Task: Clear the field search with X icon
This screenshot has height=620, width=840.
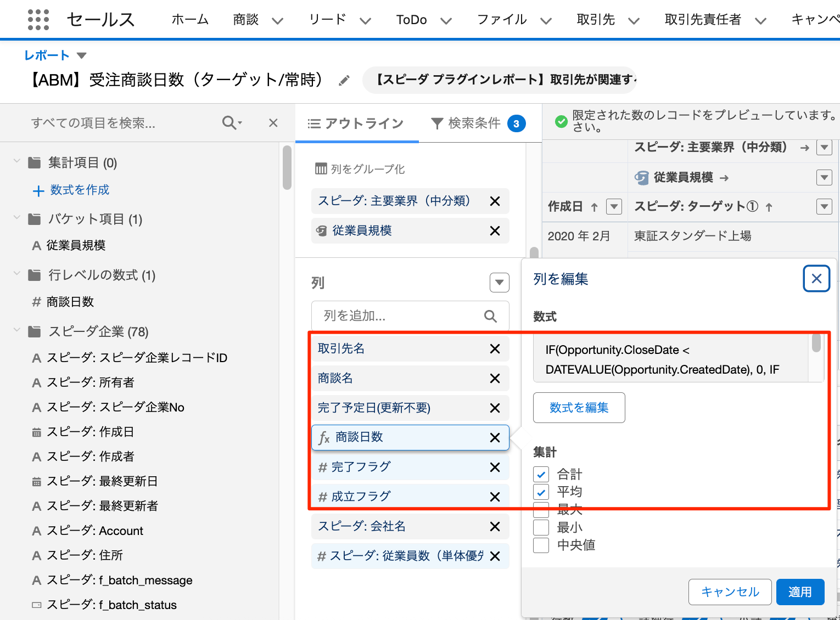Action: (x=273, y=123)
